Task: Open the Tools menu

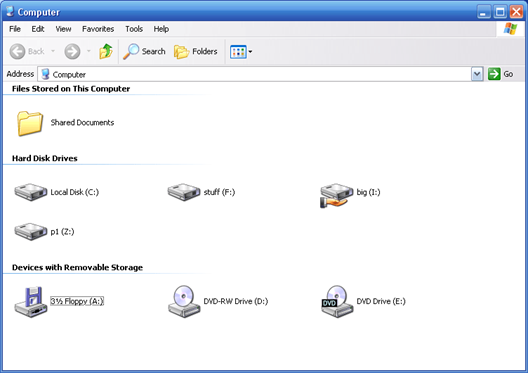Action: (134, 29)
